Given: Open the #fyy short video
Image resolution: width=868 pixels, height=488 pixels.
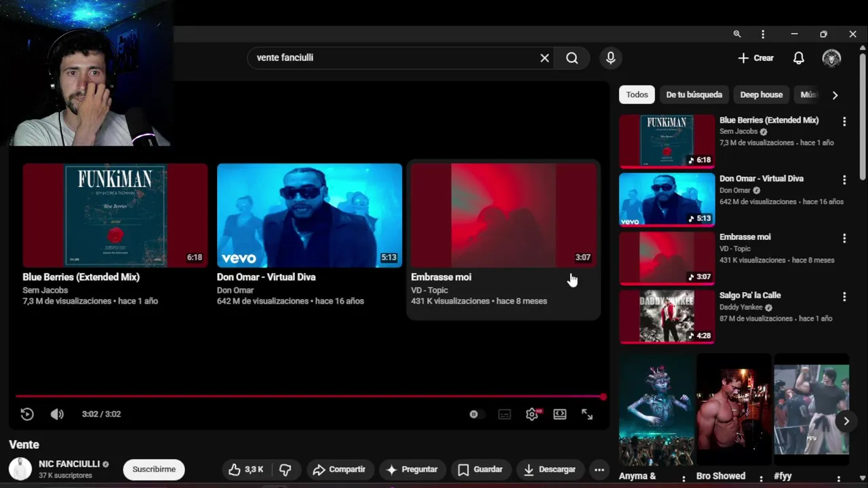Looking at the screenshot, I should [811, 409].
